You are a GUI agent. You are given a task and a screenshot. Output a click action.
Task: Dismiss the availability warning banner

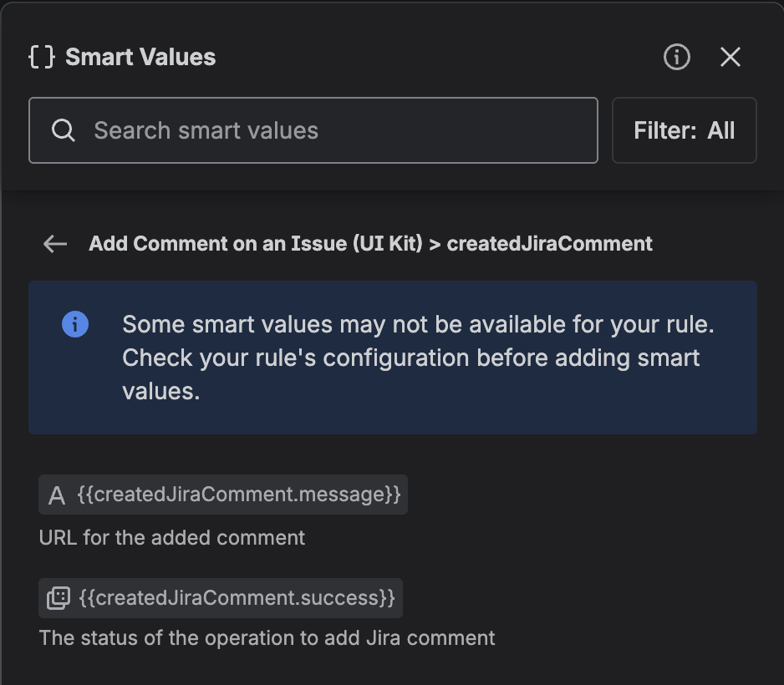click(x=393, y=358)
